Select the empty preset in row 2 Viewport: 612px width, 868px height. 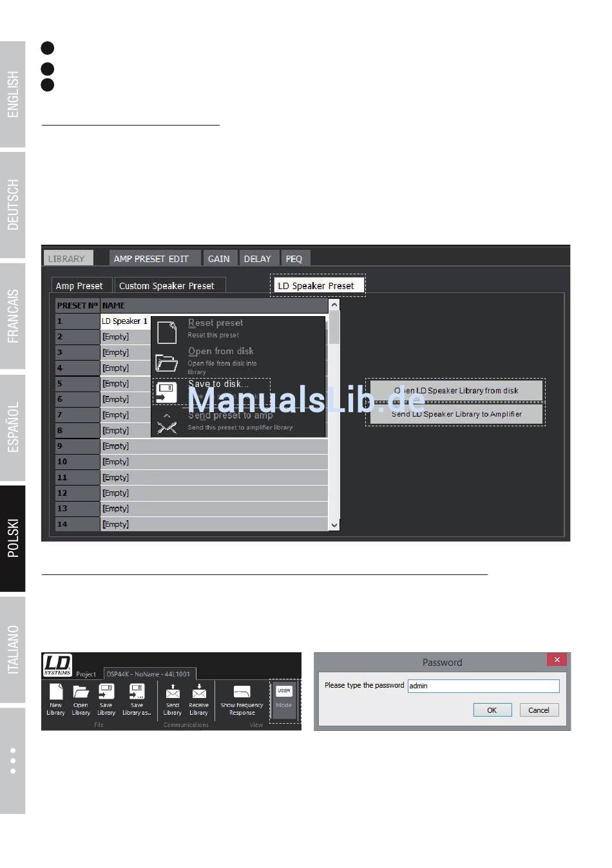[125, 337]
